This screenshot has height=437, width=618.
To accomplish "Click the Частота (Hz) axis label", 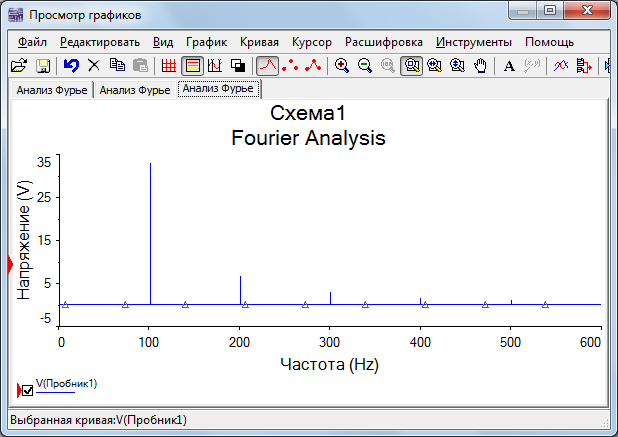I will [x=329, y=364].
